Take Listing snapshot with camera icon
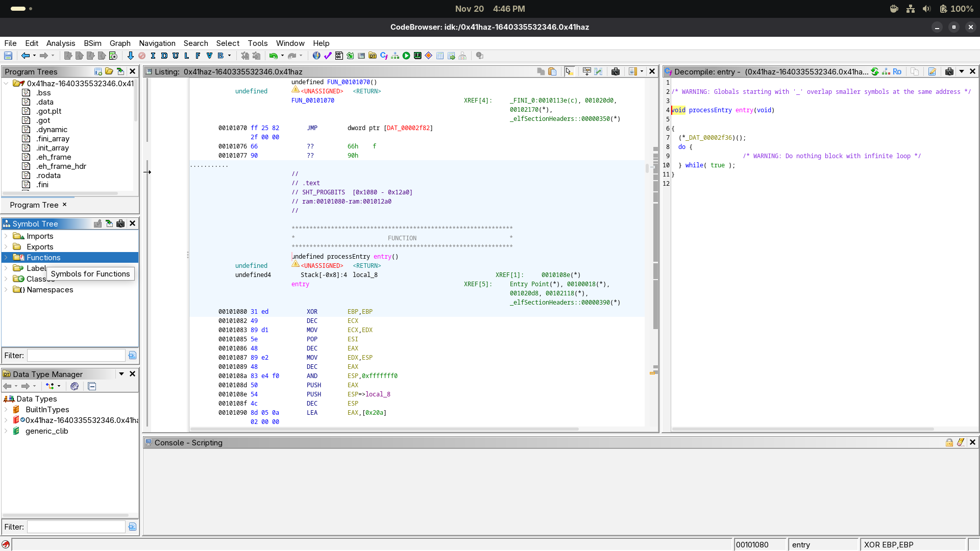 pos(616,71)
